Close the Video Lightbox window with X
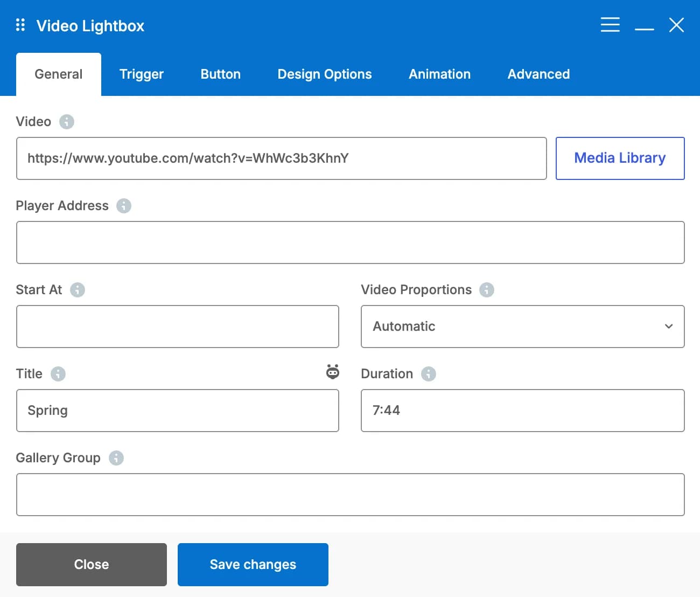The width and height of the screenshot is (700, 597). click(x=676, y=25)
